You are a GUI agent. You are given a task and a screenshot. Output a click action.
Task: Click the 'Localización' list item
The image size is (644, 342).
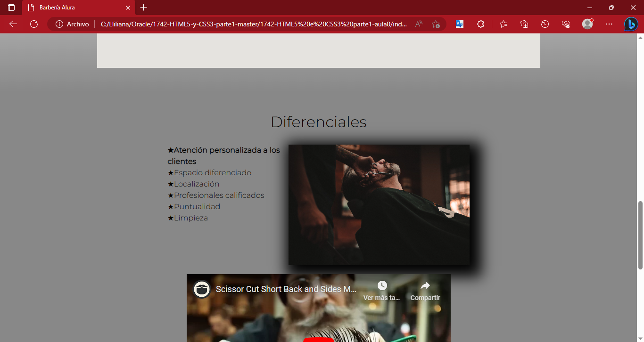click(193, 184)
